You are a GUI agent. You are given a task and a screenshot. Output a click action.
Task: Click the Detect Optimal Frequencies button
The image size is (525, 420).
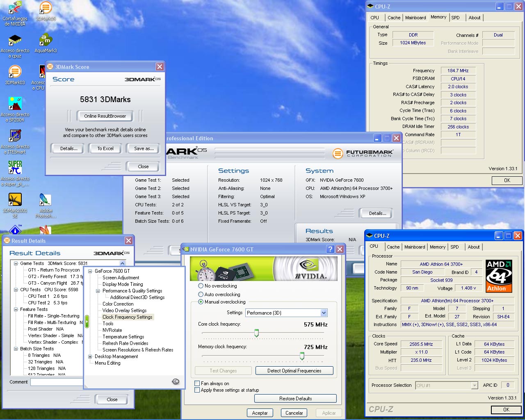[x=294, y=371]
